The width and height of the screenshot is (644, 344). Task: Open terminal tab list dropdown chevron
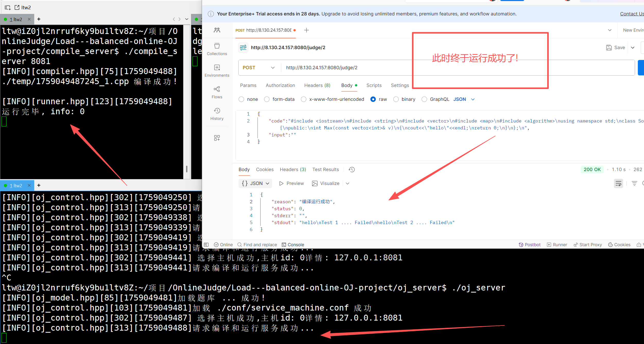click(187, 19)
